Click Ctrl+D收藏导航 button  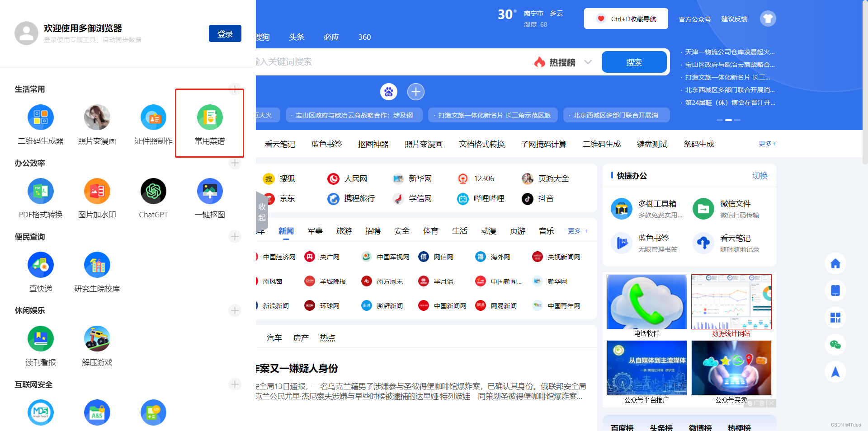626,19
